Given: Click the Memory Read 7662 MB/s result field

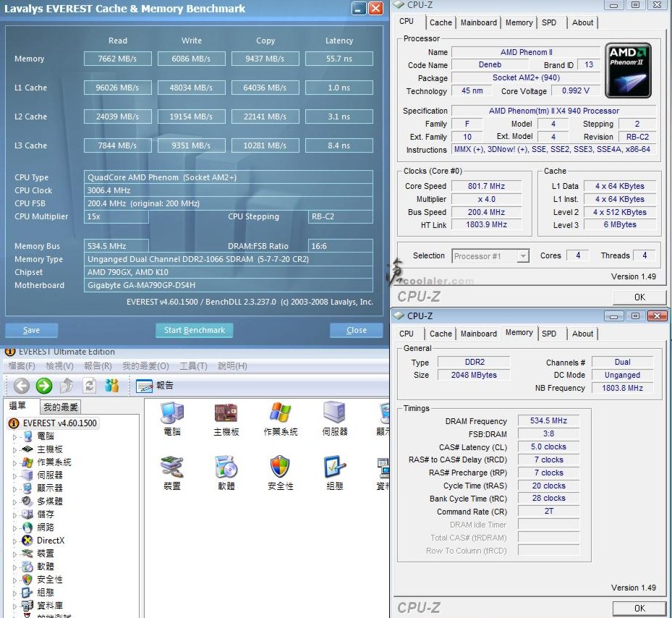Looking at the screenshot, I should (x=117, y=59).
